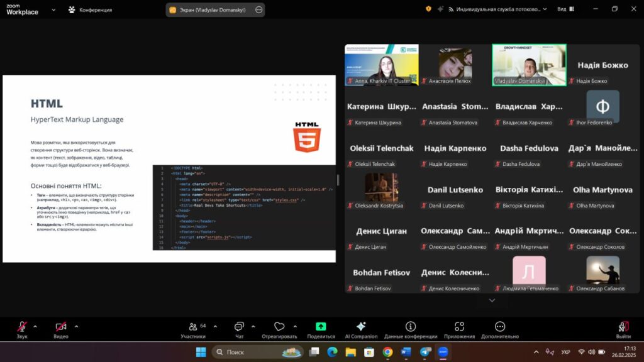Open AI Companion
Viewport: 644px width, 362px height.
(361, 329)
